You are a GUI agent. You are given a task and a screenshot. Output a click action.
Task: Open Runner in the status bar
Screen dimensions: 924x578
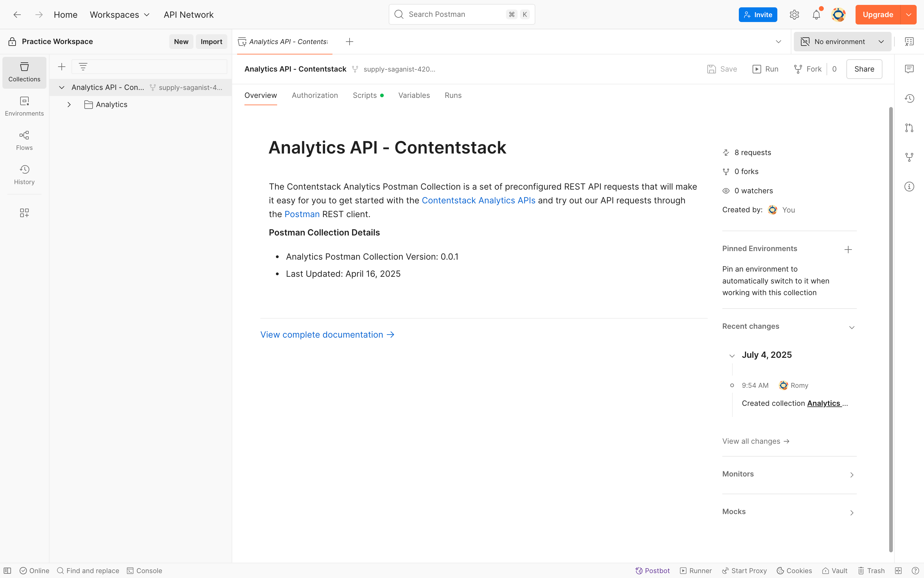696,571
